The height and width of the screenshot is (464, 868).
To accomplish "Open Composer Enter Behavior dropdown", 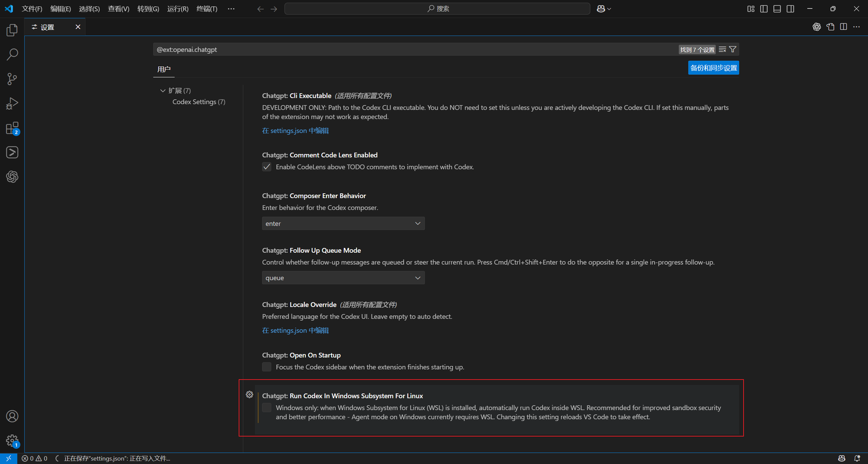I will tap(343, 224).
